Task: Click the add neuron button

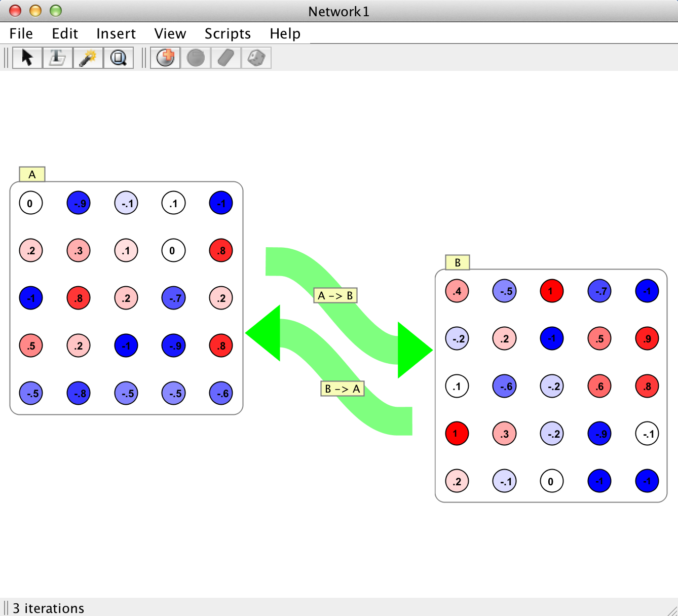Action: [166, 58]
